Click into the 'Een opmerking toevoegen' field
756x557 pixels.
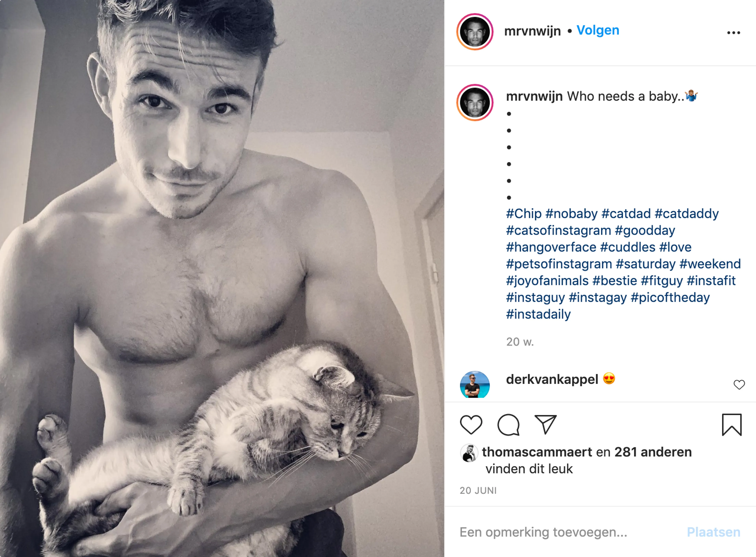(570, 532)
